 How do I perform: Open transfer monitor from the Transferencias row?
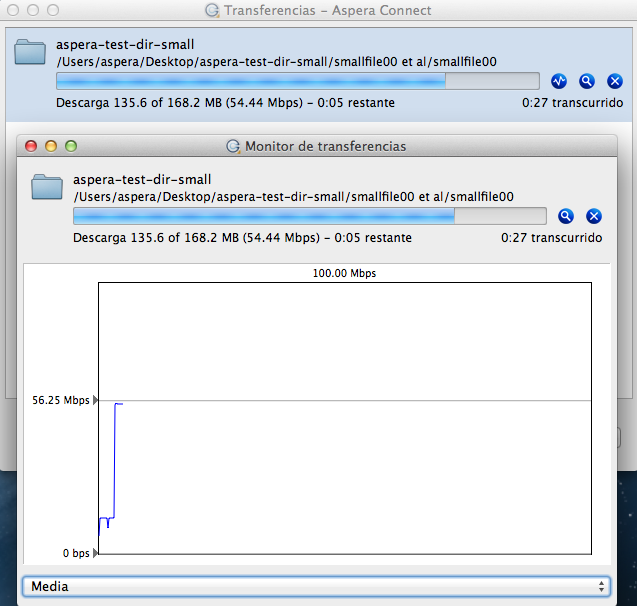559,81
